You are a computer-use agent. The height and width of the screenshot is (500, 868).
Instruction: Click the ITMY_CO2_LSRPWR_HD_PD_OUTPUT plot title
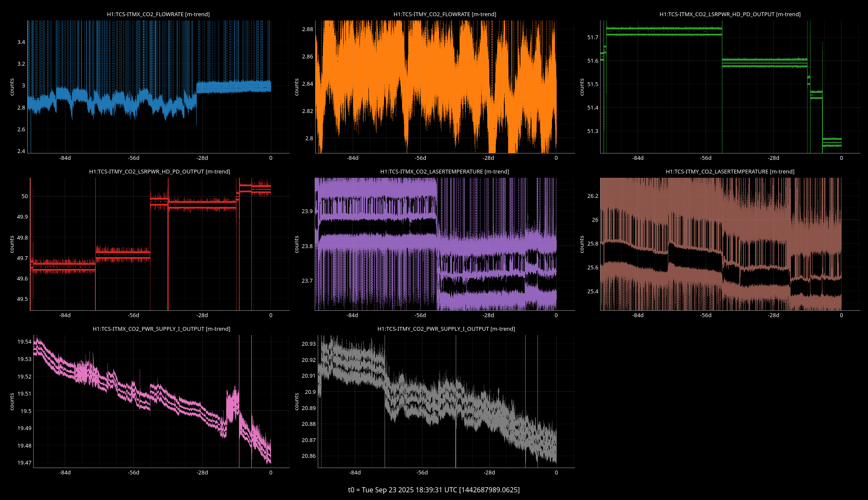coord(159,171)
